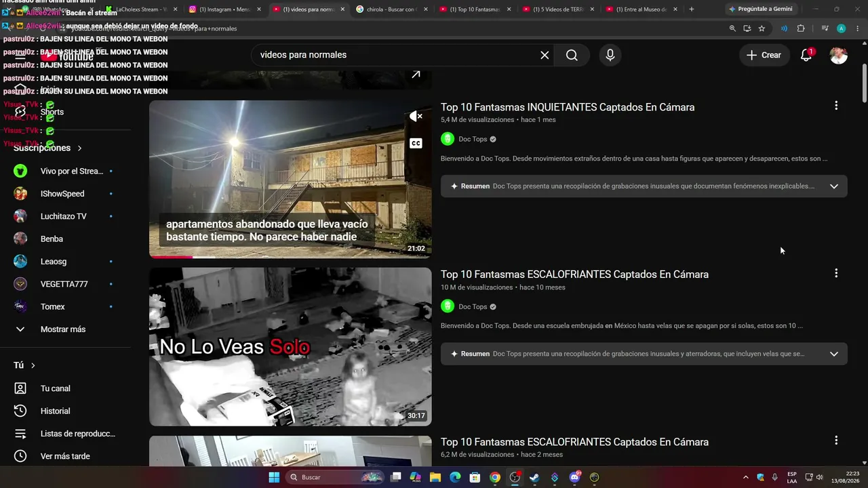Open the account avatar menu on YouTube

pyautogui.click(x=839, y=55)
